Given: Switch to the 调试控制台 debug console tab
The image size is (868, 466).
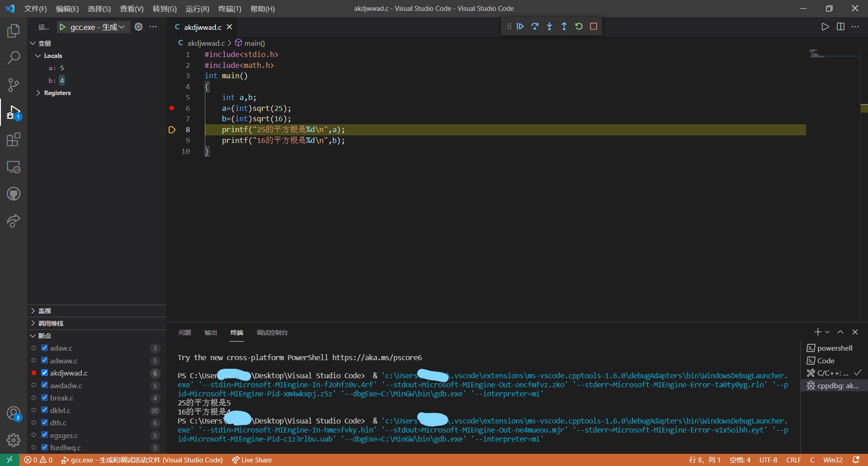Looking at the screenshot, I should tap(272, 333).
